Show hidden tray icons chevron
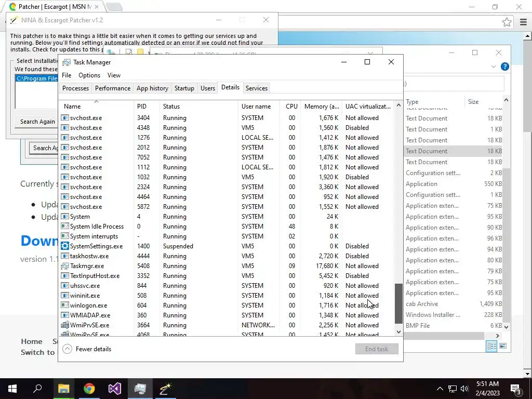Screen dimensions: 532x399 [x=440, y=389]
